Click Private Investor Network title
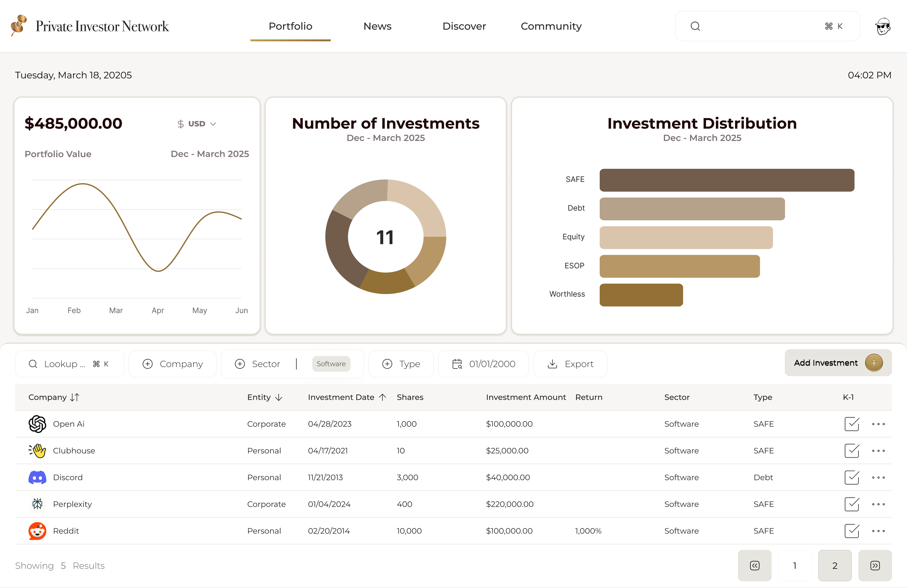This screenshot has width=907, height=588. pos(102,26)
